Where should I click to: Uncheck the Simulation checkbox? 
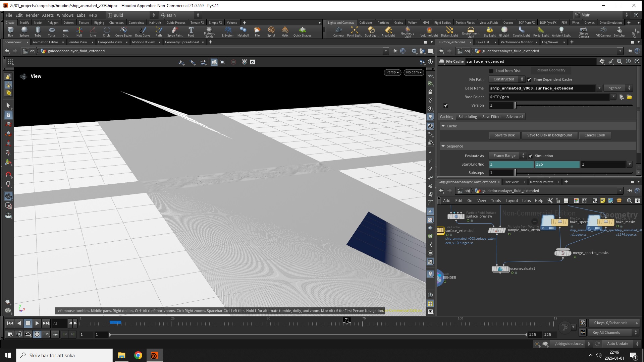click(x=531, y=156)
